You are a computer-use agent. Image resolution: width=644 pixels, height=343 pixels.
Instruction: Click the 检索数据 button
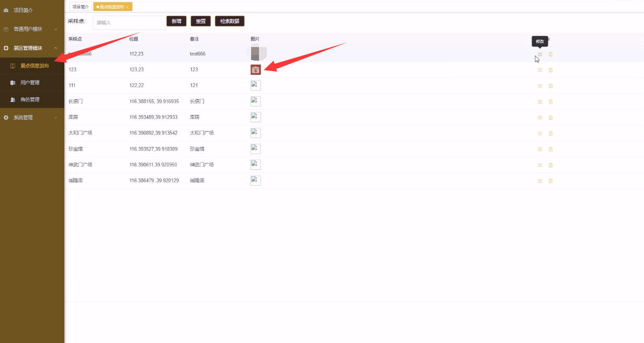tap(230, 21)
